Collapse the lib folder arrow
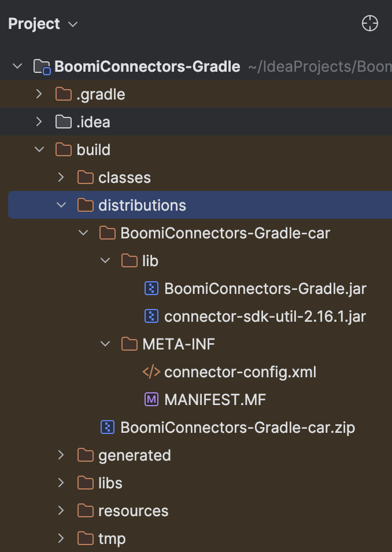The image size is (392, 552). 105,261
